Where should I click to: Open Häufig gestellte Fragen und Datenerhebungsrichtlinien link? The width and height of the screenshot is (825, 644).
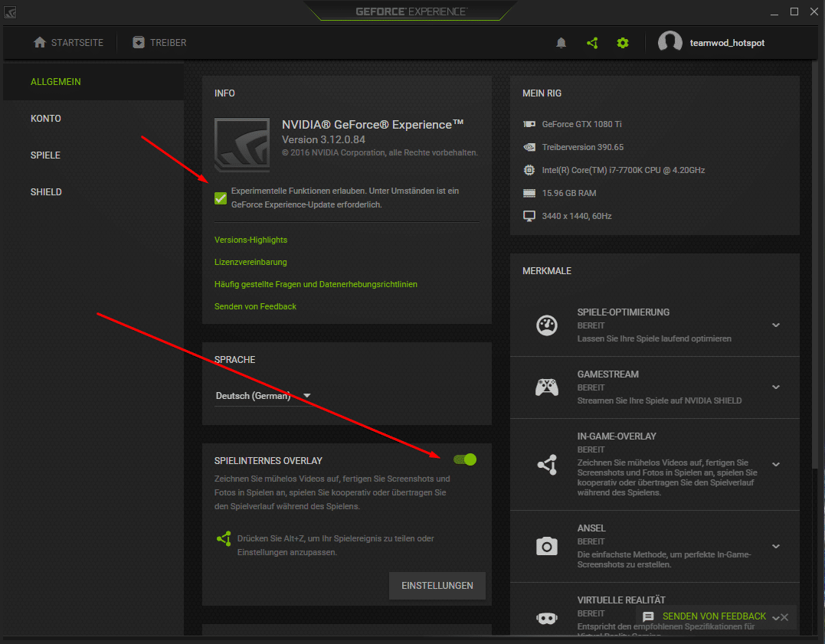click(x=316, y=284)
